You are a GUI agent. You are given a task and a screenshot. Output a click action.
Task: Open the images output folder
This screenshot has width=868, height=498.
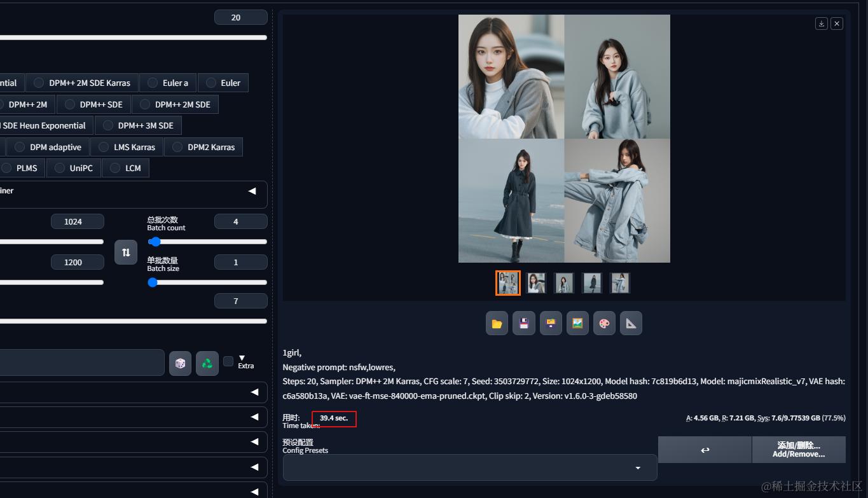497,323
